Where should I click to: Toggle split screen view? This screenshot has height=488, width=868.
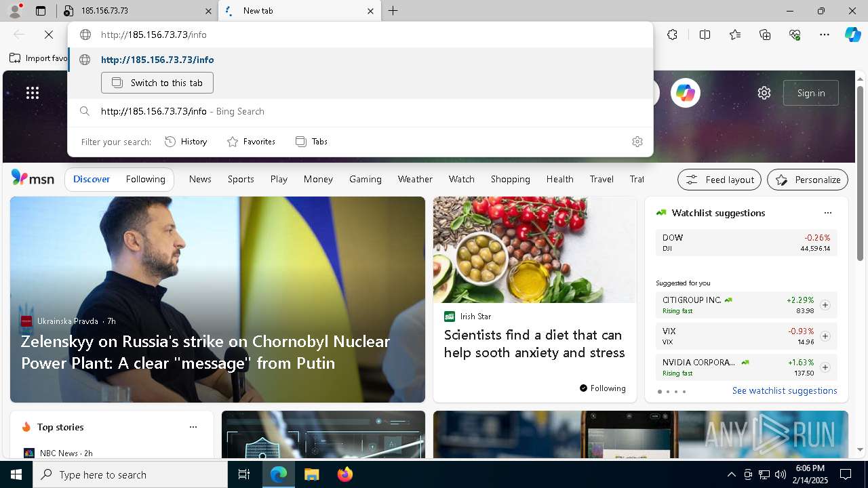pyautogui.click(x=705, y=35)
